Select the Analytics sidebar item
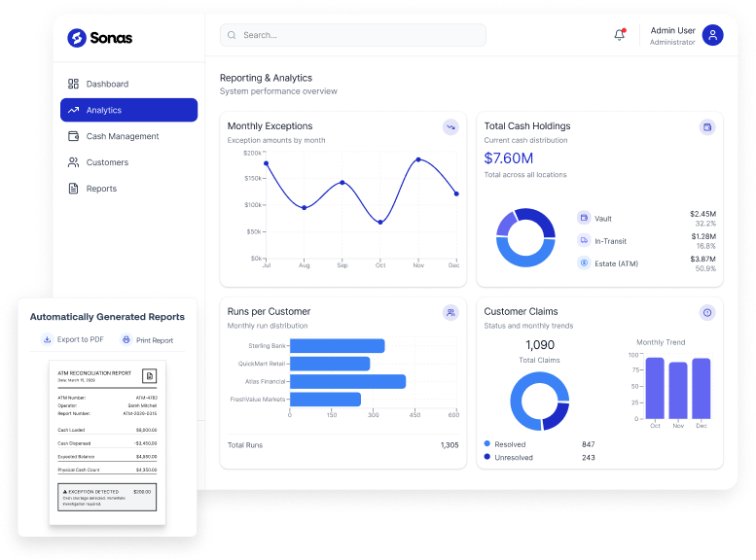This screenshot has width=756, height=560. [x=128, y=110]
